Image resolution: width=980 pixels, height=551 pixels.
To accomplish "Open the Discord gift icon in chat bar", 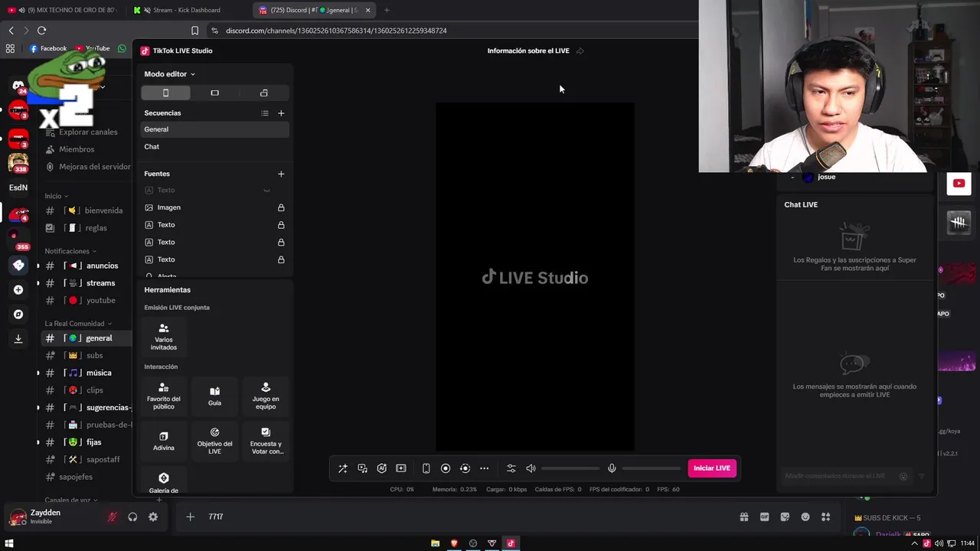I will (x=743, y=517).
